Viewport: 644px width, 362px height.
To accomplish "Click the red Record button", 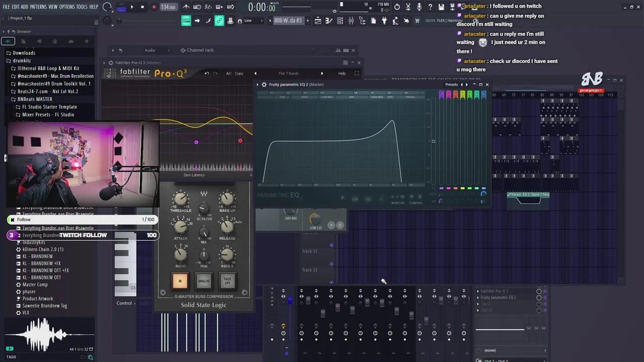I will [154, 7].
